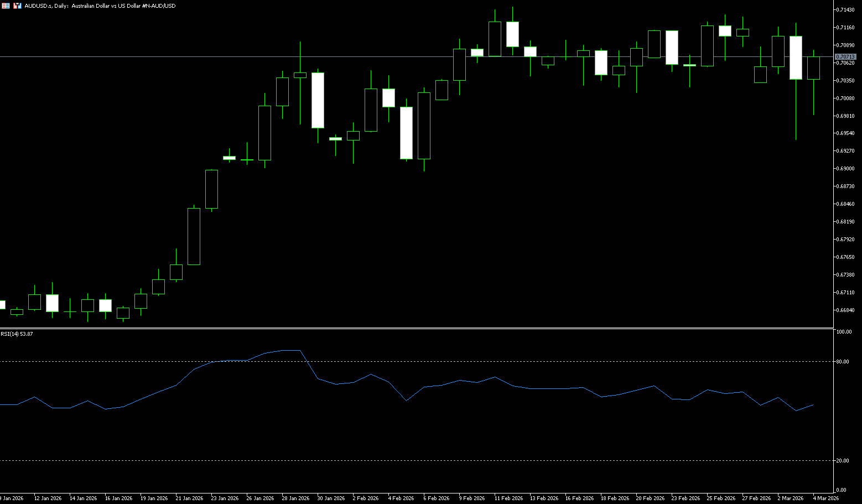Viewport: 862px width, 504px height.
Task: Click the Depth of Market icon
Action: tap(17, 6)
